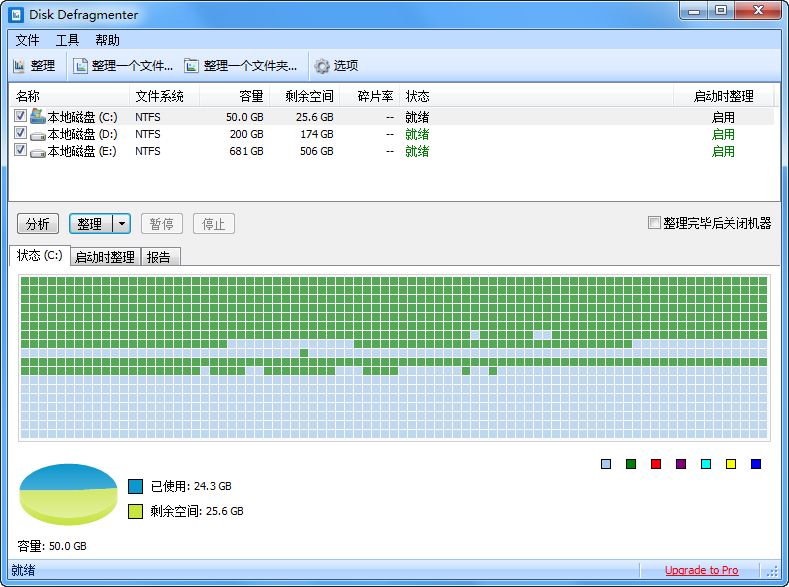Click the 就绪 status bar text

coord(24,570)
